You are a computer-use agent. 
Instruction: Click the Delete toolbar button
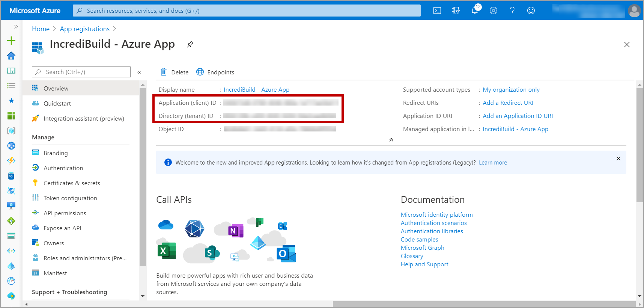pyautogui.click(x=175, y=72)
